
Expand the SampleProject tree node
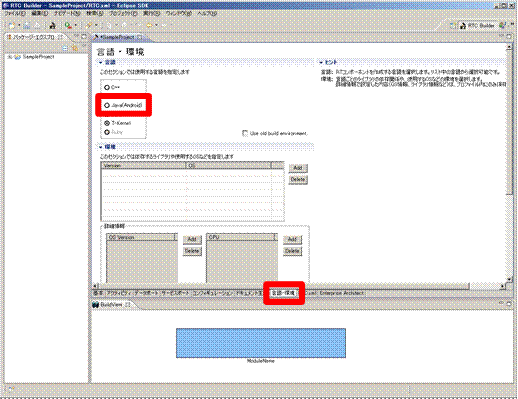(x=10, y=57)
